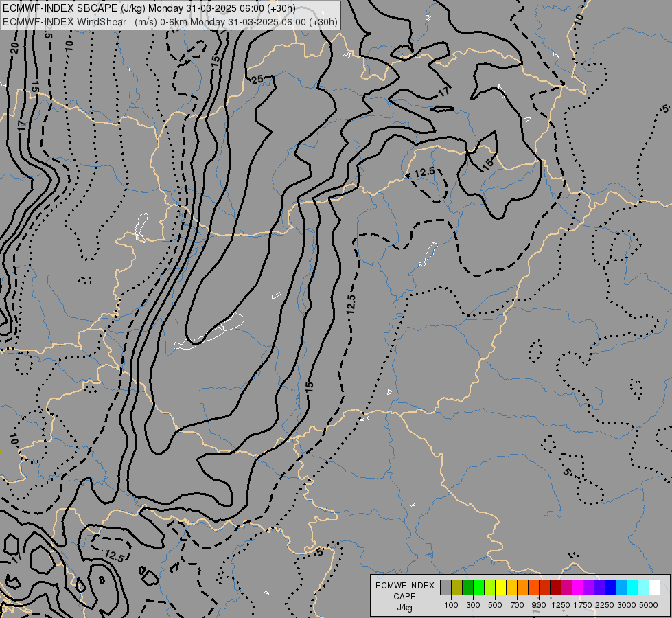Click the CAPE legend label

click(x=404, y=597)
